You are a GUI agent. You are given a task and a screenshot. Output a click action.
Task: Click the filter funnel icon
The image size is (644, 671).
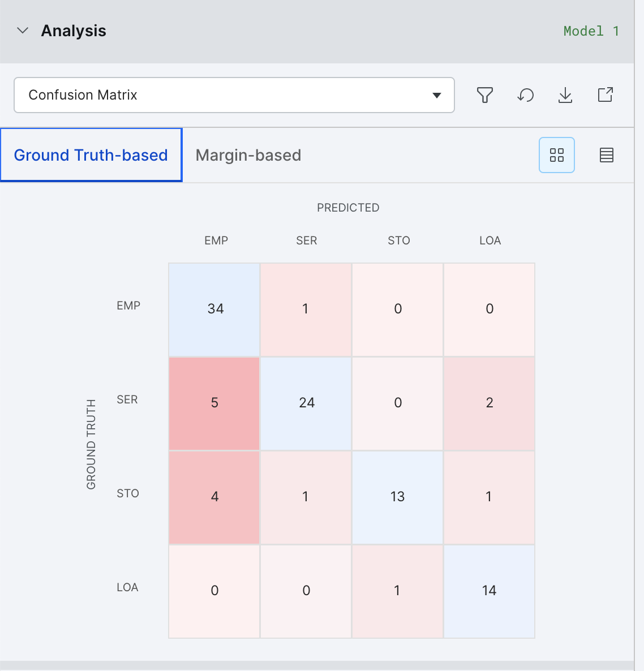485,95
